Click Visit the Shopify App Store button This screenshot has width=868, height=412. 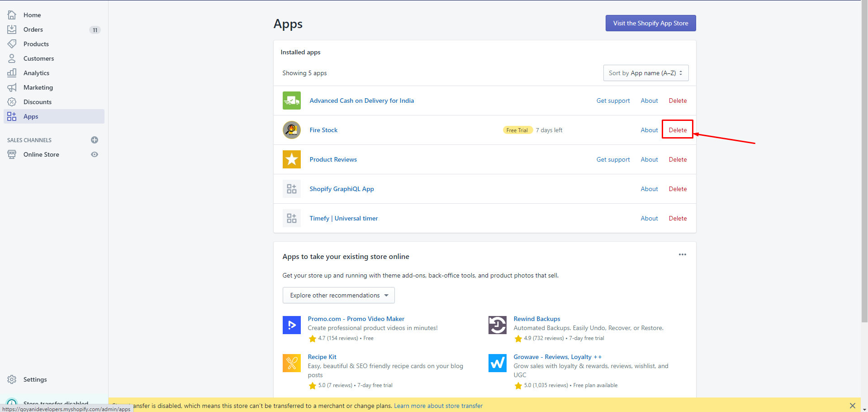[651, 23]
